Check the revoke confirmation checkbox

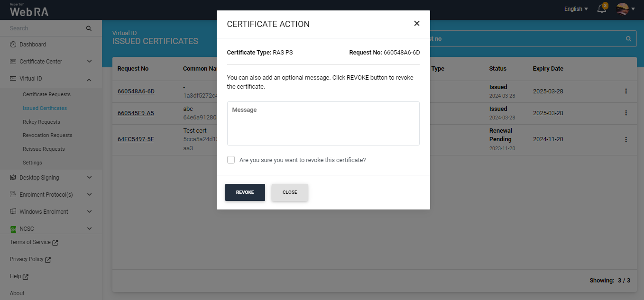pos(231,160)
